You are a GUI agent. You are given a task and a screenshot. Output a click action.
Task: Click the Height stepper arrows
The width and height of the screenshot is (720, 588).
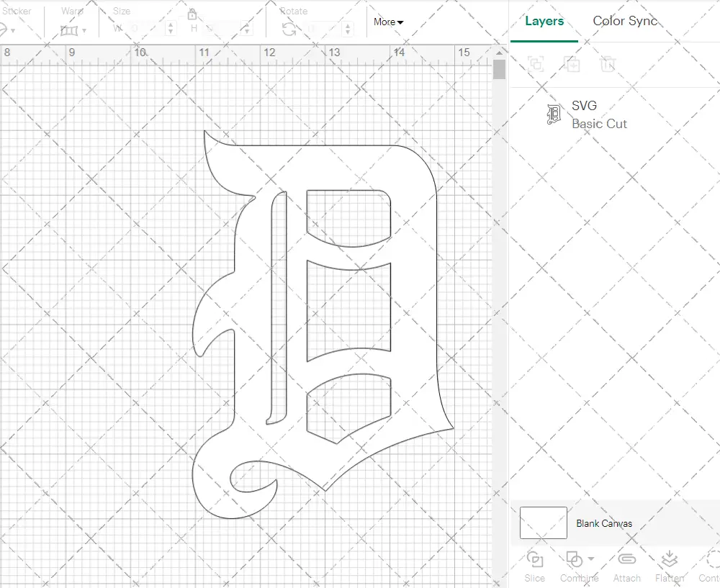tap(246, 29)
